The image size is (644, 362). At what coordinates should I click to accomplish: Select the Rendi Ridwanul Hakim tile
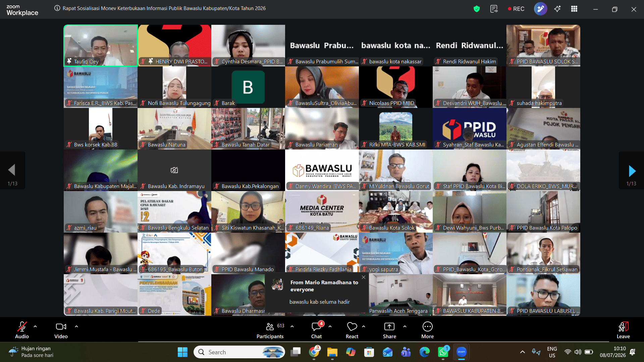pyautogui.click(x=470, y=45)
